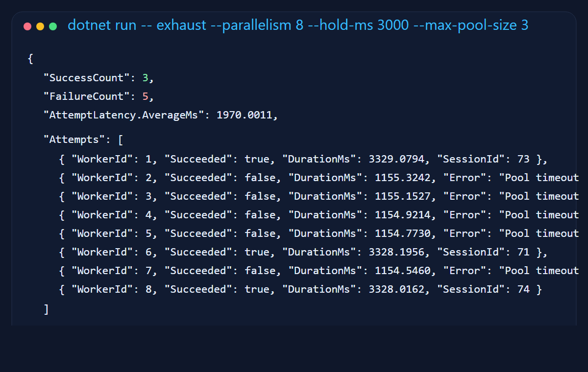Click the WorkerId 8 attempt row
Image resolution: width=588 pixels, height=372 pixels.
point(300,289)
